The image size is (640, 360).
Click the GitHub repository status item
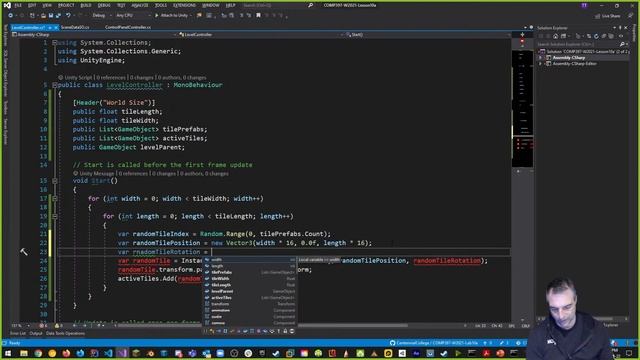pos(433,343)
